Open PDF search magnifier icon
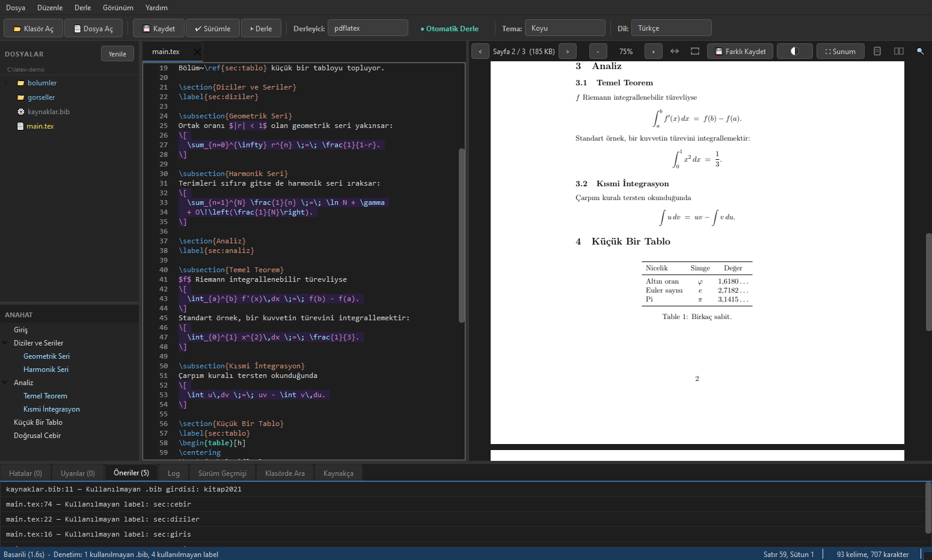This screenshot has width=932, height=560. pyautogui.click(x=920, y=52)
